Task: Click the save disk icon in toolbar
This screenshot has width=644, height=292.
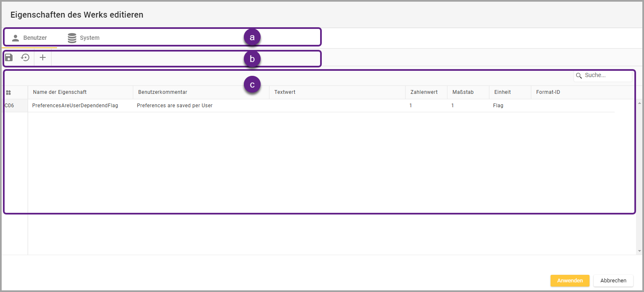Action: point(9,57)
